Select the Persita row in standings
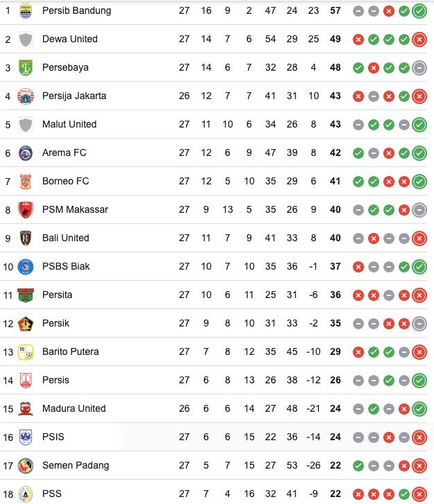 tap(214, 295)
